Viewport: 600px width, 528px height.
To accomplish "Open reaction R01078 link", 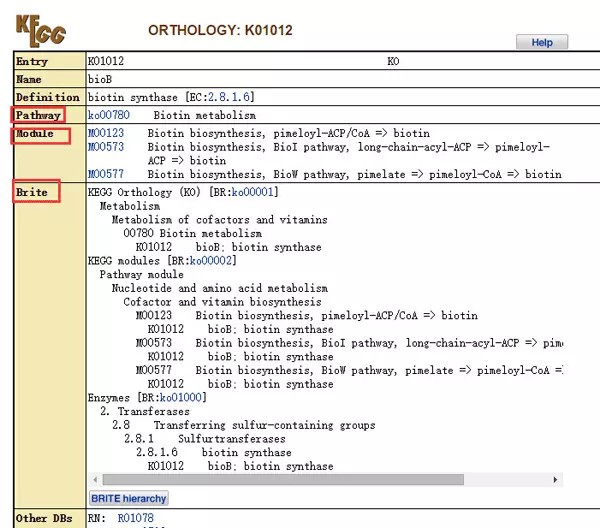I will (135, 518).
